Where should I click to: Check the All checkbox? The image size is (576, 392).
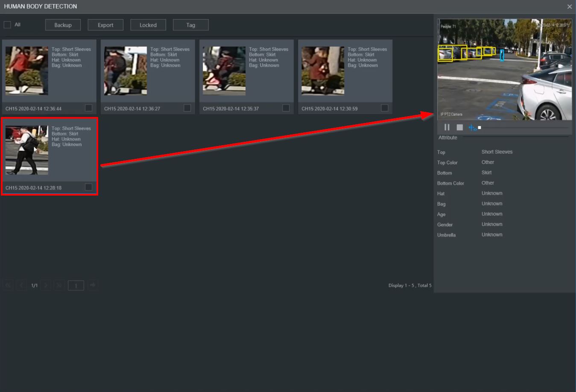pyautogui.click(x=7, y=25)
